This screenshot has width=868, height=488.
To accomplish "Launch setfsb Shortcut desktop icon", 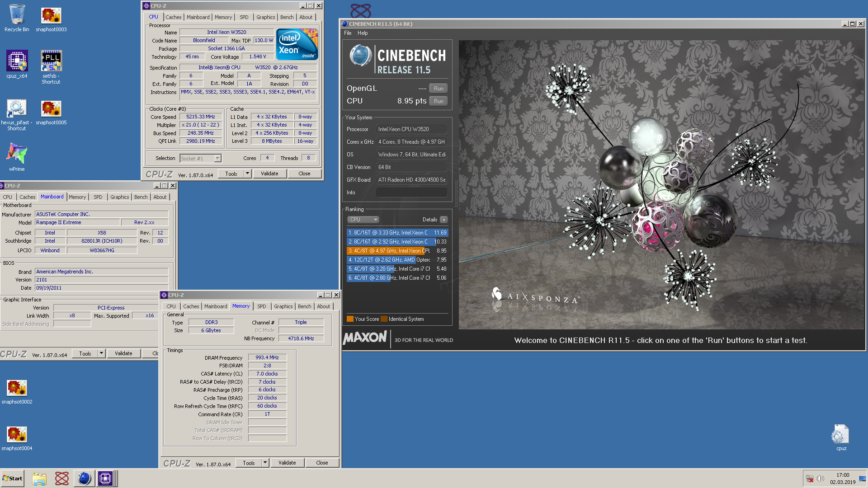I will tap(51, 67).
